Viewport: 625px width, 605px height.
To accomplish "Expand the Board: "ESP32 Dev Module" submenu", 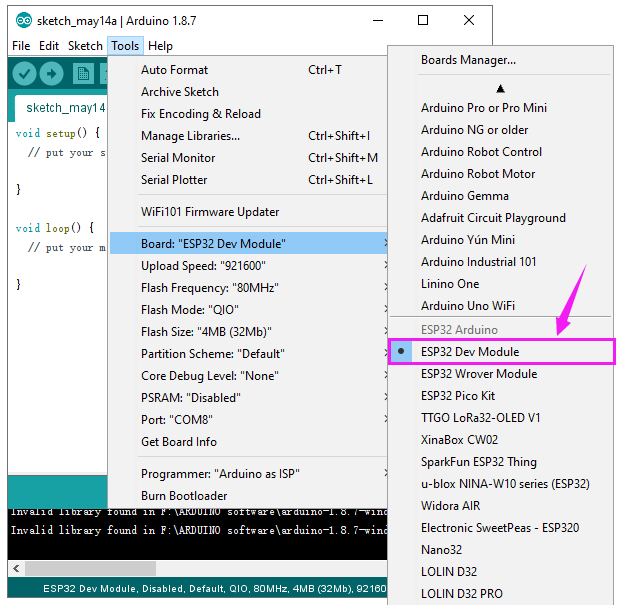I will click(249, 243).
